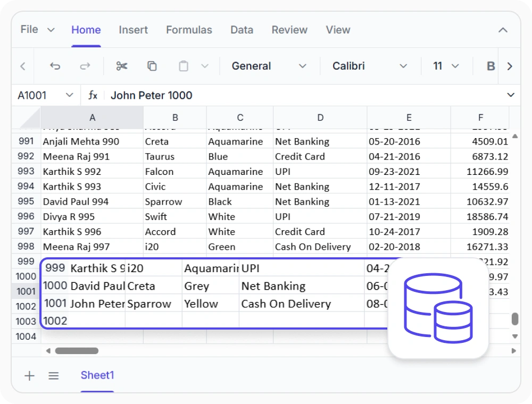
Task: Cut selection with the scissors icon
Action: [x=121, y=66]
